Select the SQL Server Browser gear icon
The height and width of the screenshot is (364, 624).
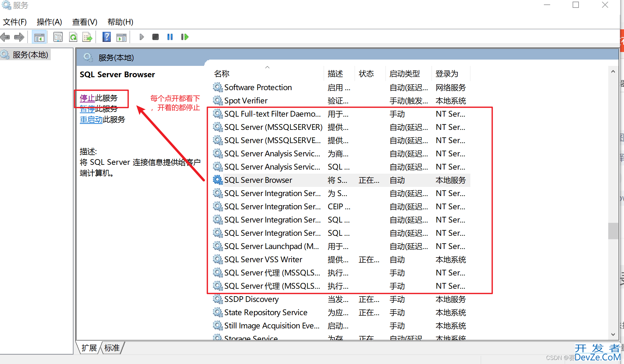pos(218,180)
